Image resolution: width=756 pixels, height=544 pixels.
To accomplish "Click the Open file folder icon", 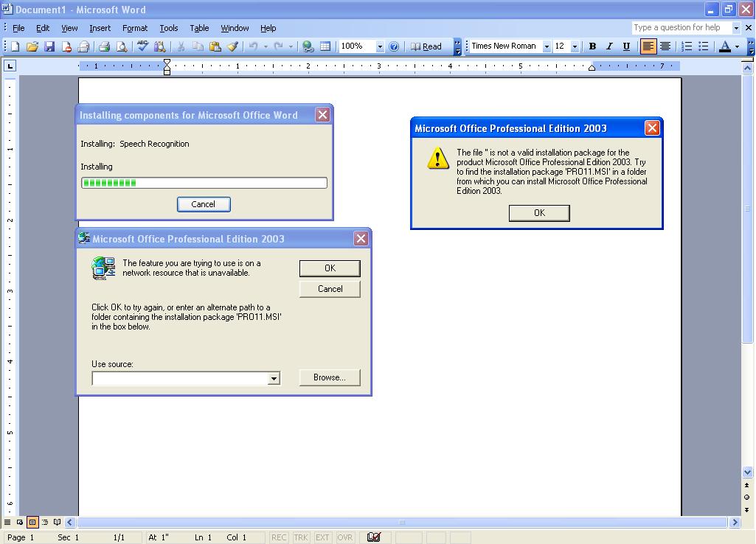I will [x=32, y=46].
